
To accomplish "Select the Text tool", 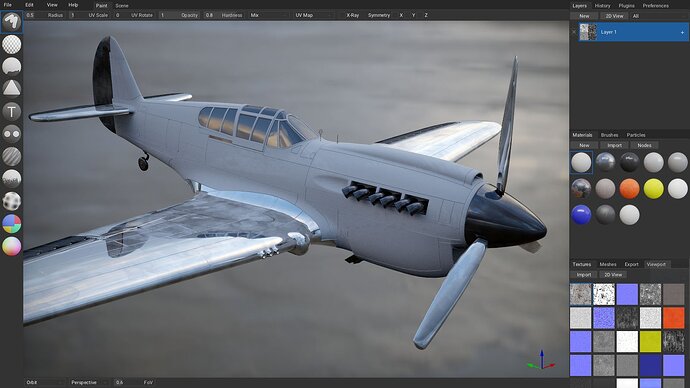I will [x=11, y=111].
